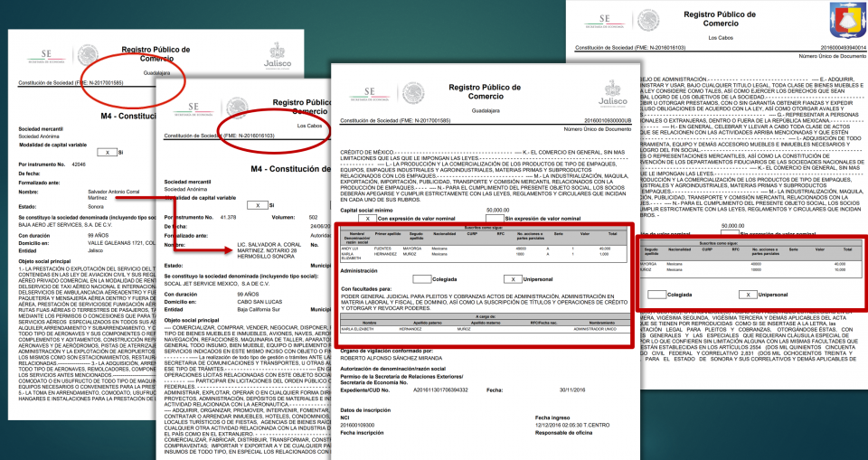Click the SE logo on the top-right Los Cabos document

pos(604,21)
